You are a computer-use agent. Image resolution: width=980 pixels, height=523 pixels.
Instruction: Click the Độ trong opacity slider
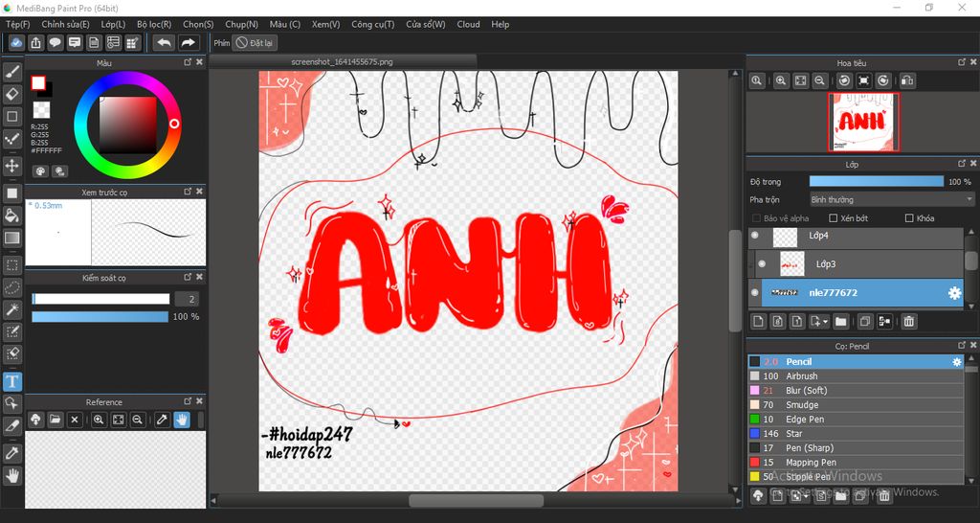point(877,181)
